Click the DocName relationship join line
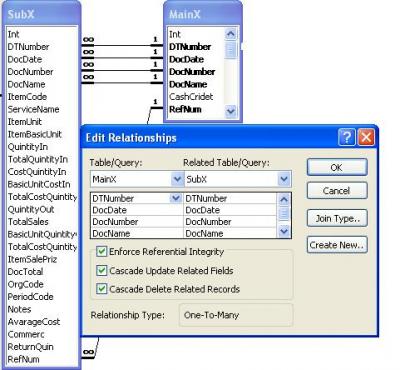Screen dimensions: 400x370 [x=122, y=82]
